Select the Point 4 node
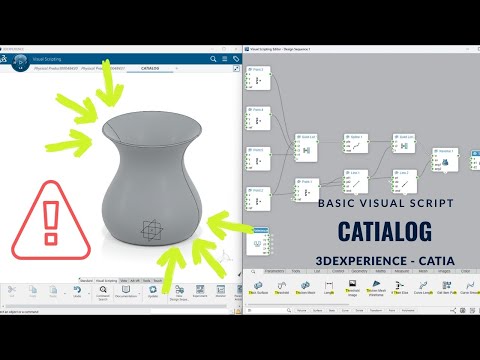 pyautogui.click(x=258, y=118)
